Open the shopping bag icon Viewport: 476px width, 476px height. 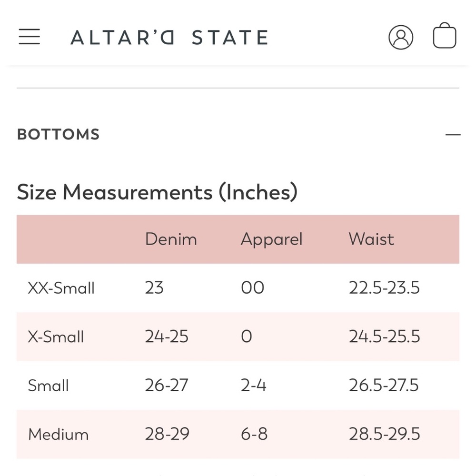click(445, 36)
